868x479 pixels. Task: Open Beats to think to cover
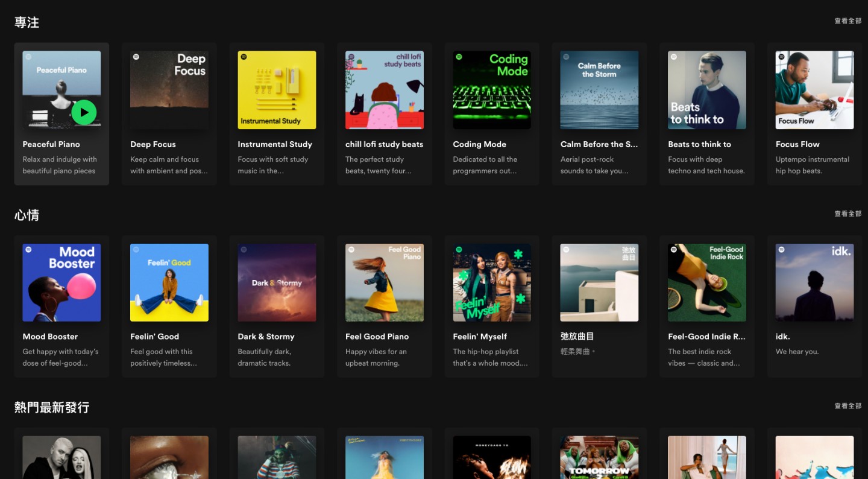click(x=706, y=90)
